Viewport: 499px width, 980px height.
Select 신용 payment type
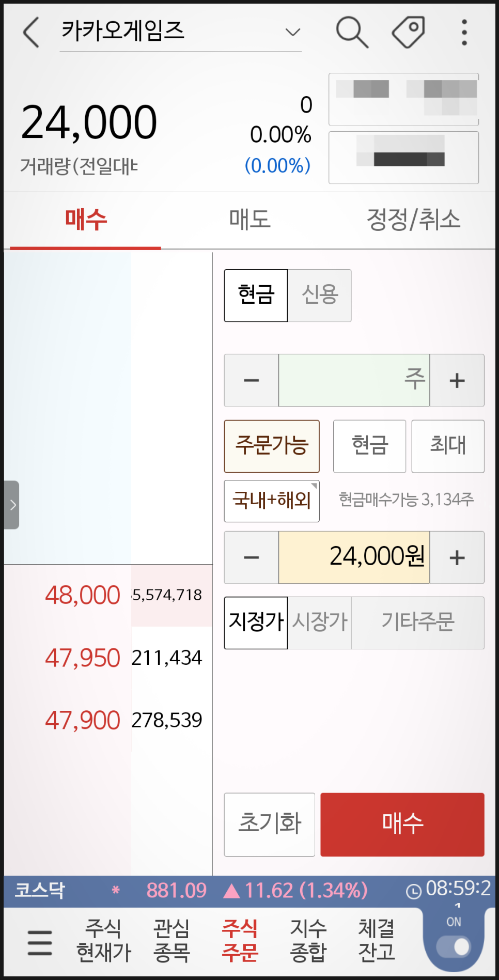[x=320, y=295]
